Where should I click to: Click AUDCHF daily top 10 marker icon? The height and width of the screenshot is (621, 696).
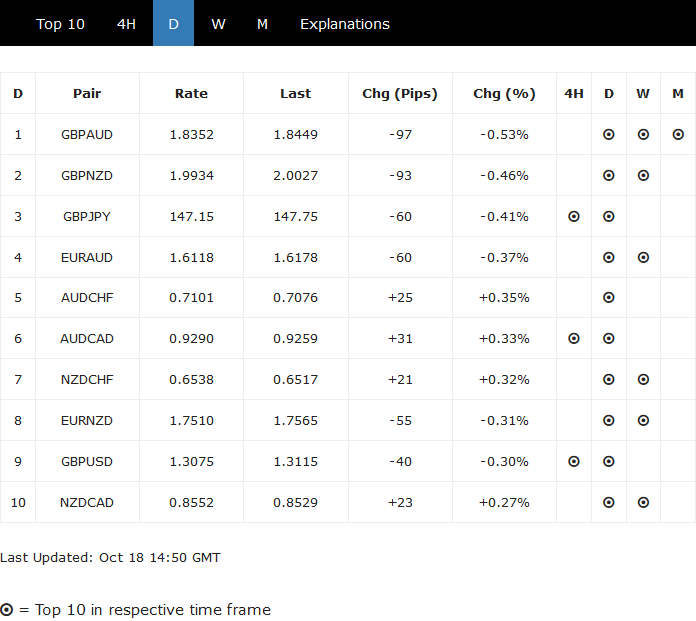point(609,297)
